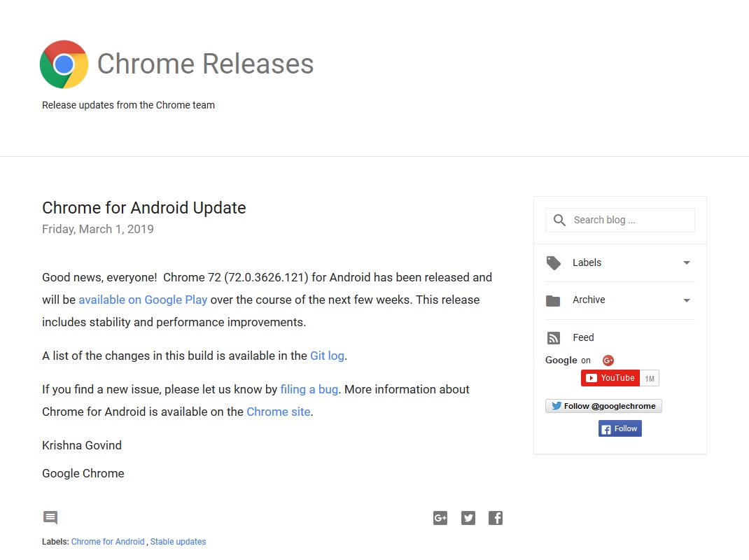
Task: Open the RSS Feed icon
Action: 554,337
